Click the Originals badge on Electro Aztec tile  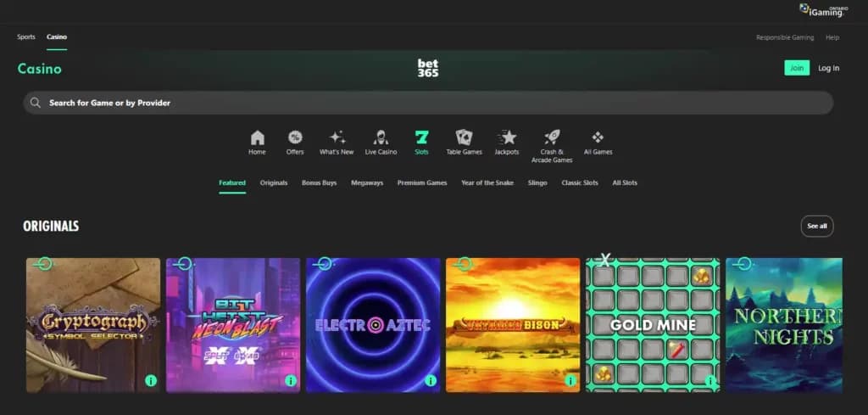point(323,264)
